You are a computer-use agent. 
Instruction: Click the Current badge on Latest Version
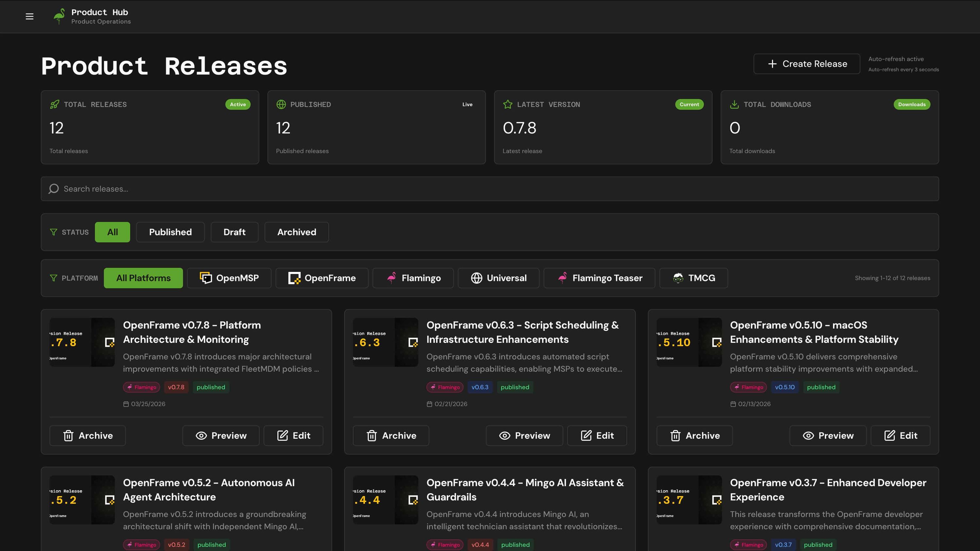point(689,104)
